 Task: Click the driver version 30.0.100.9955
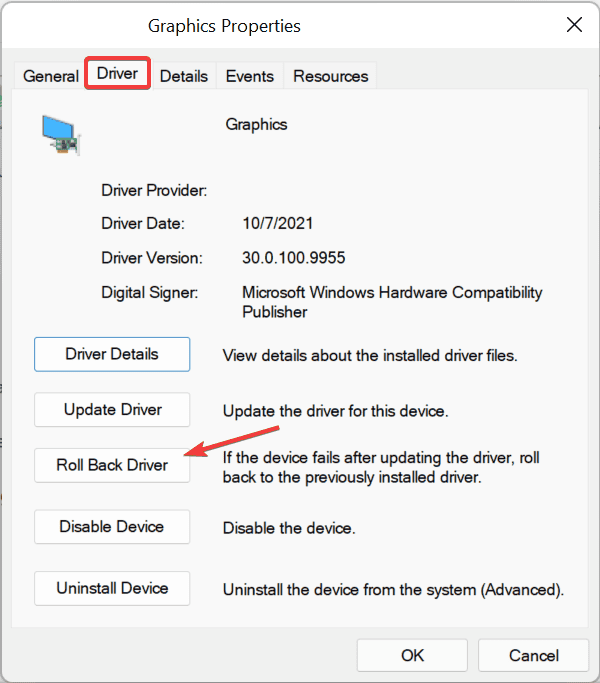click(x=294, y=258)
